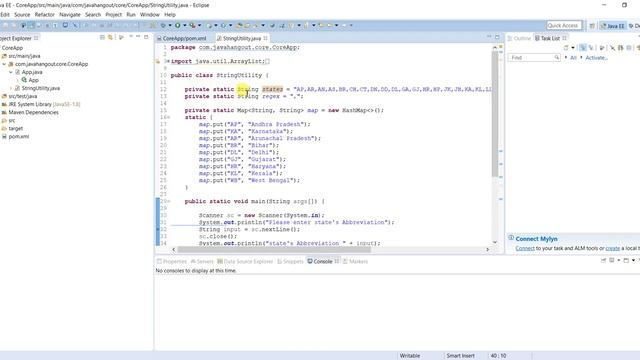Click Open Console icon in Console toolbar
Viewport: 640px width, 360px height.
[626, 260]
